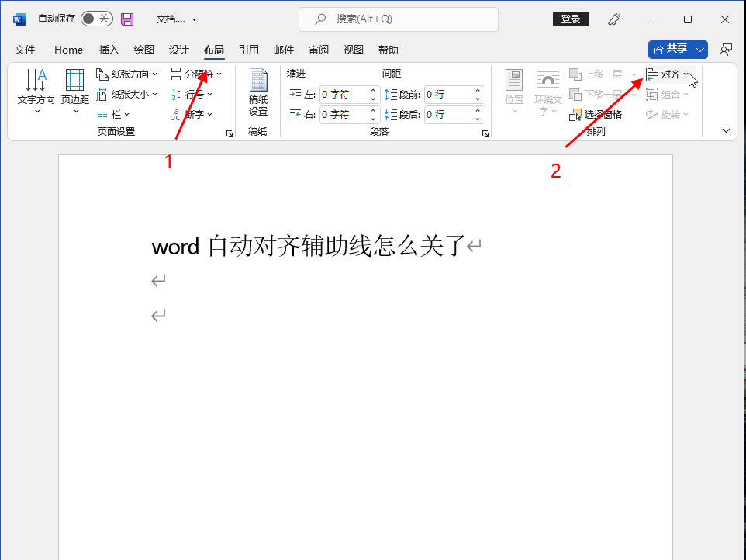Open the Selection Pane (选择窗格)
The image size is (746, 560).
click(596, 115)
